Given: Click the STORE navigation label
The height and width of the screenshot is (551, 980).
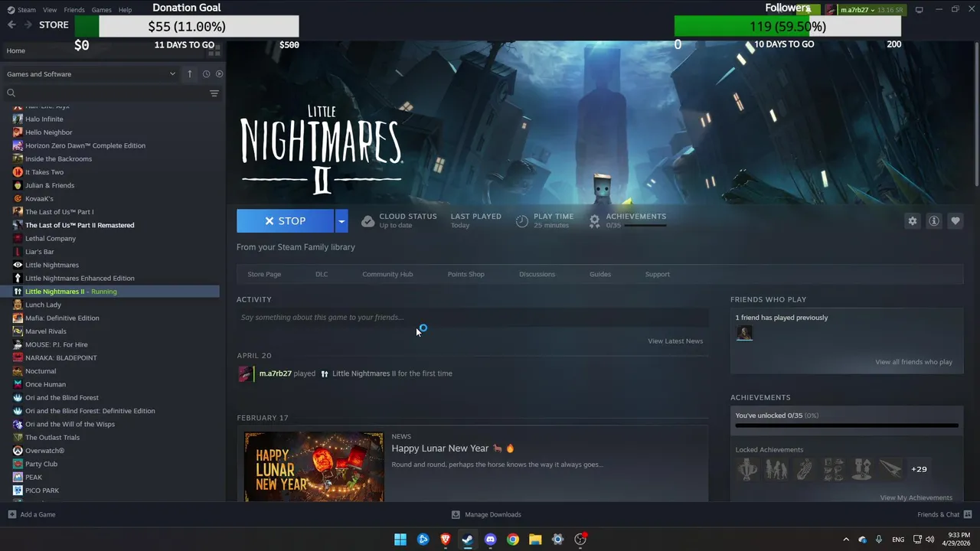Looking at the screenshot, I should [54, 24].
